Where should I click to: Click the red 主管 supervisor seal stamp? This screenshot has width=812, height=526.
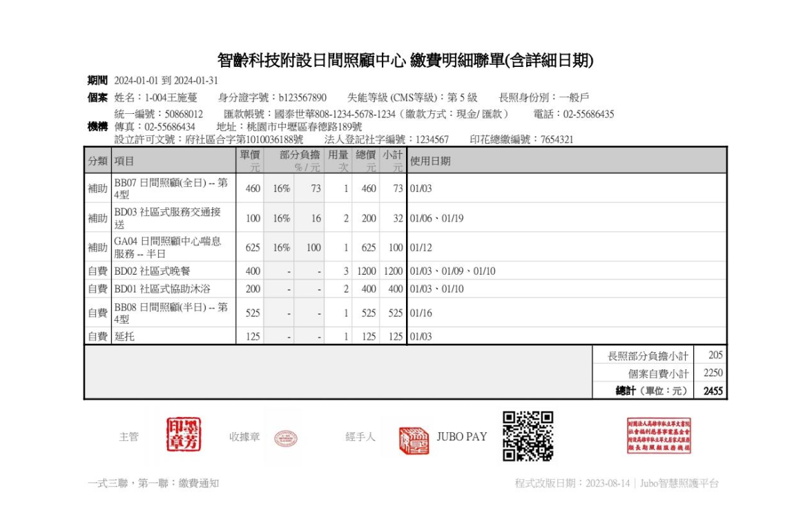[x=180, y=436]
